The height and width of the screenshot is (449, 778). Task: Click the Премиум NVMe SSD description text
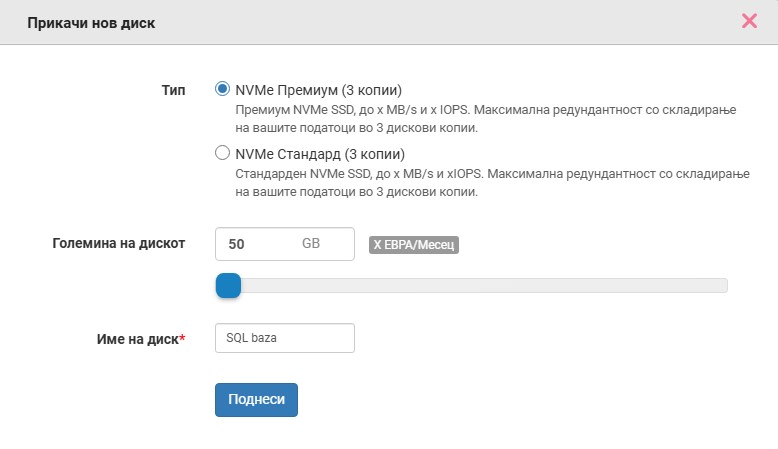click(486, 119)
